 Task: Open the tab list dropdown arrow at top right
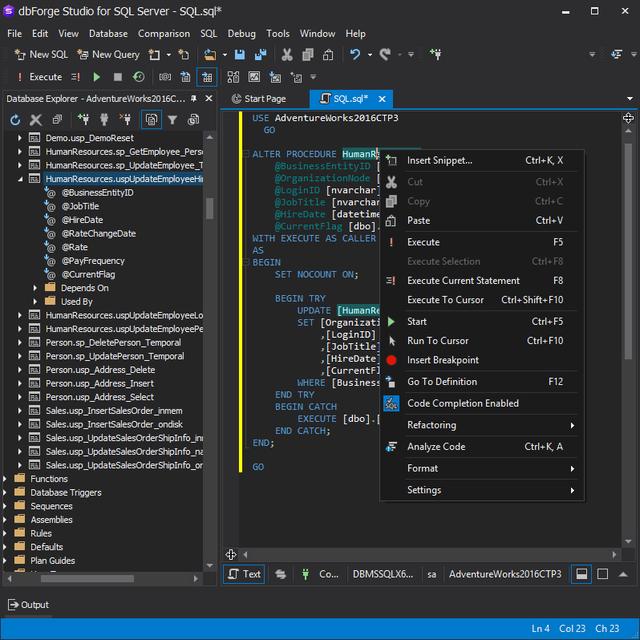tap(630, 99)
